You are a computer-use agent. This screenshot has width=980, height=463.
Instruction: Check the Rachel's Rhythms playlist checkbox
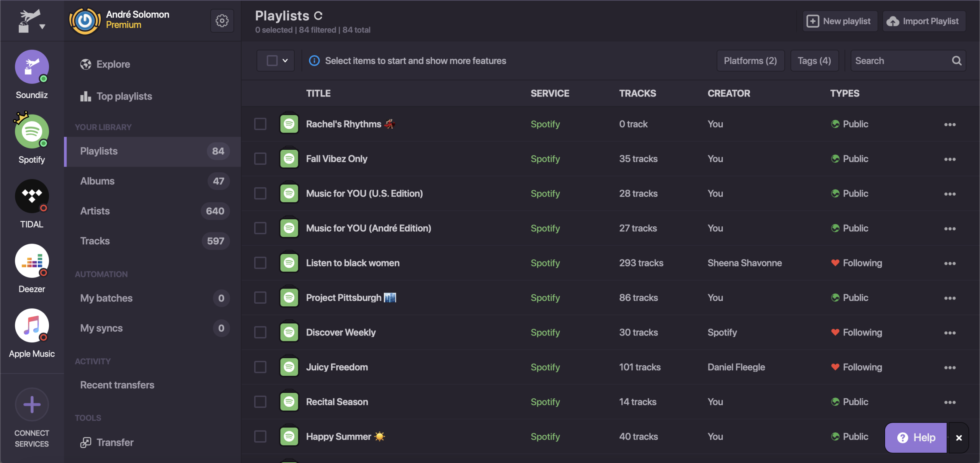260,124
